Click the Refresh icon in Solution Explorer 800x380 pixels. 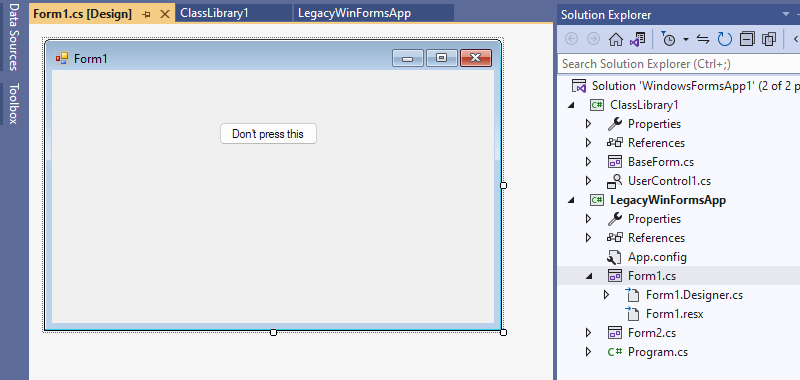point(724,39)
